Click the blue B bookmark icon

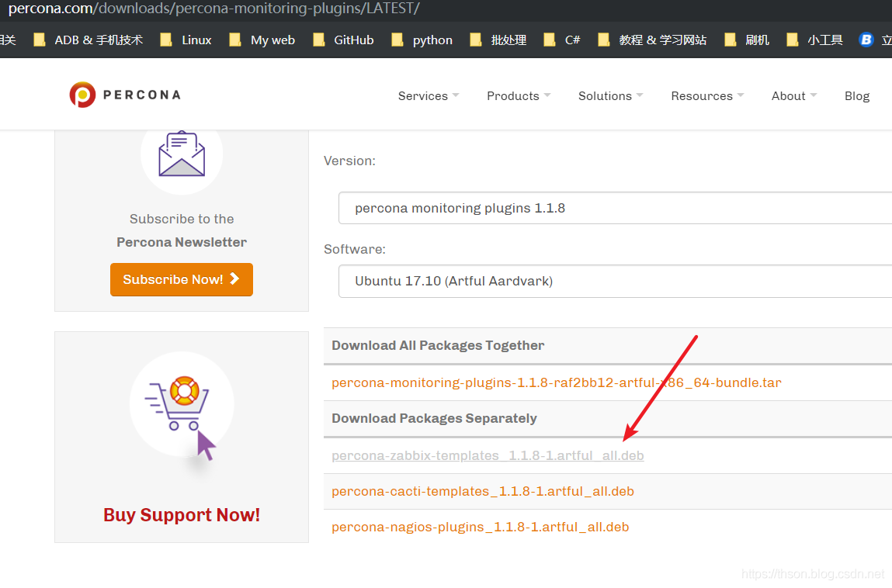point(866,40)
